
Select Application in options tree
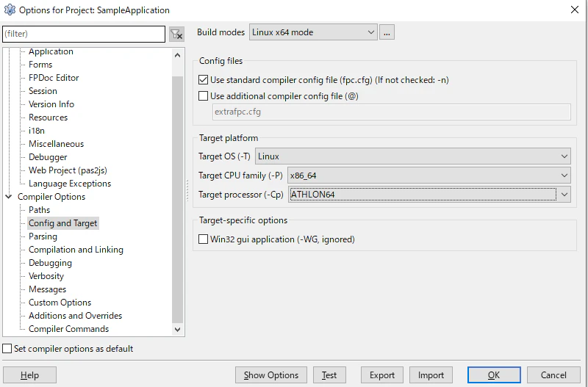coord(51,51)
